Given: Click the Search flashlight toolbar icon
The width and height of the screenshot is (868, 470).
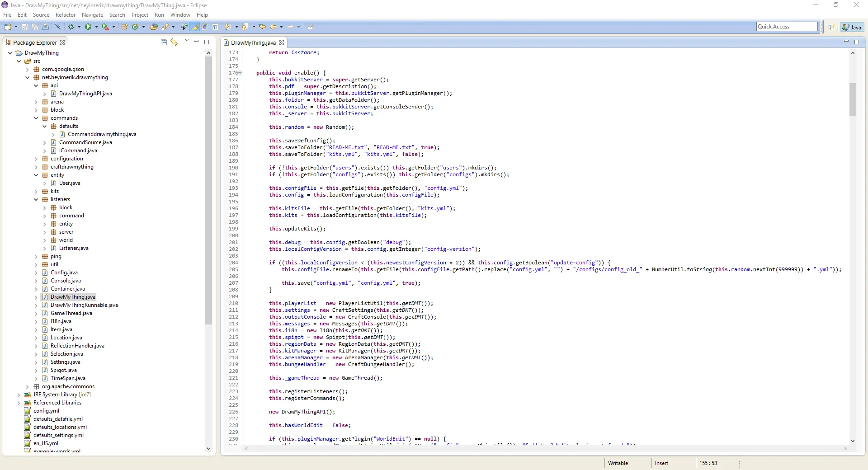Looking at the screenshot, I should [x=165, y=27].
